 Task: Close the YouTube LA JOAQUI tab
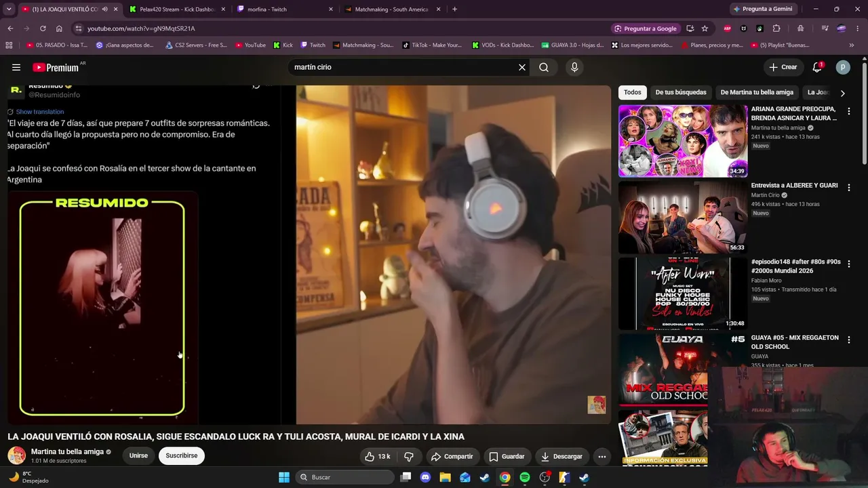(x=115, y=9)
